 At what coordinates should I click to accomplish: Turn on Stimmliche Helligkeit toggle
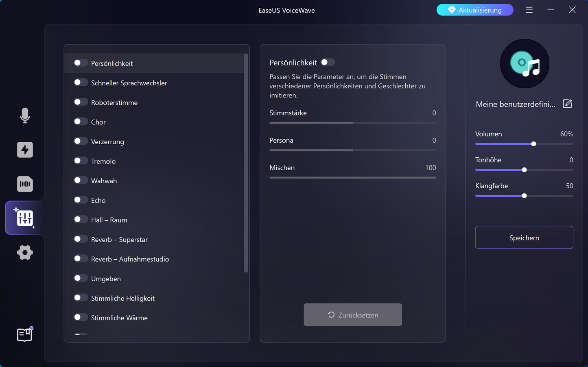81,298
